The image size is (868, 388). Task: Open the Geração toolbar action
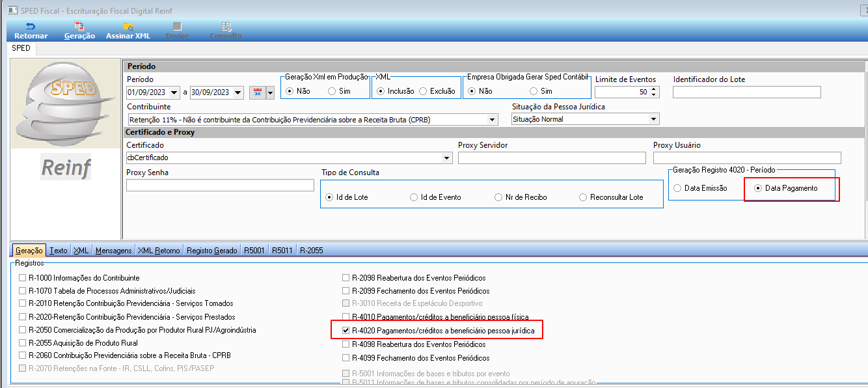point(79,31)
